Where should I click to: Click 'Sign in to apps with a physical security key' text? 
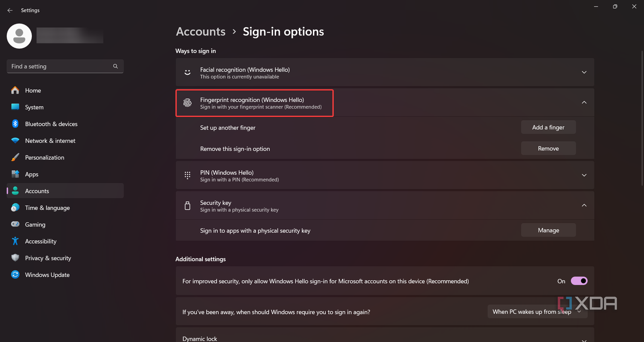[x=255, y=230]
